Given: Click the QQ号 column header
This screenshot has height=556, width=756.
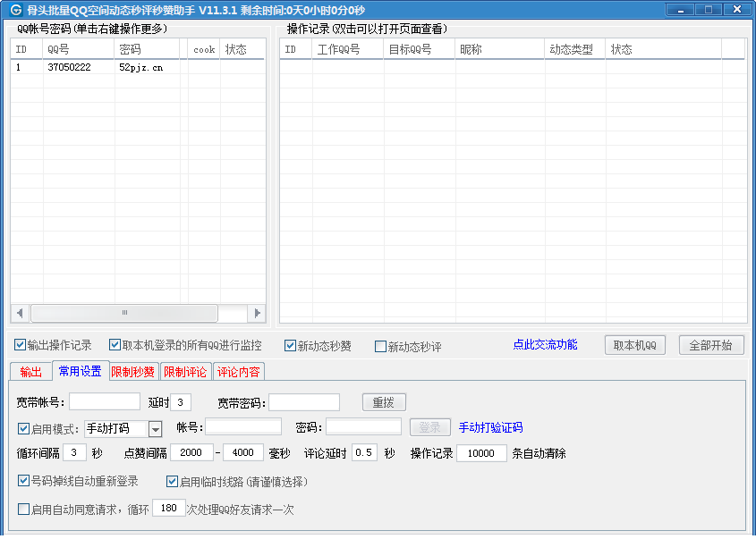Looking at the screenshot, I should (79, 49).
